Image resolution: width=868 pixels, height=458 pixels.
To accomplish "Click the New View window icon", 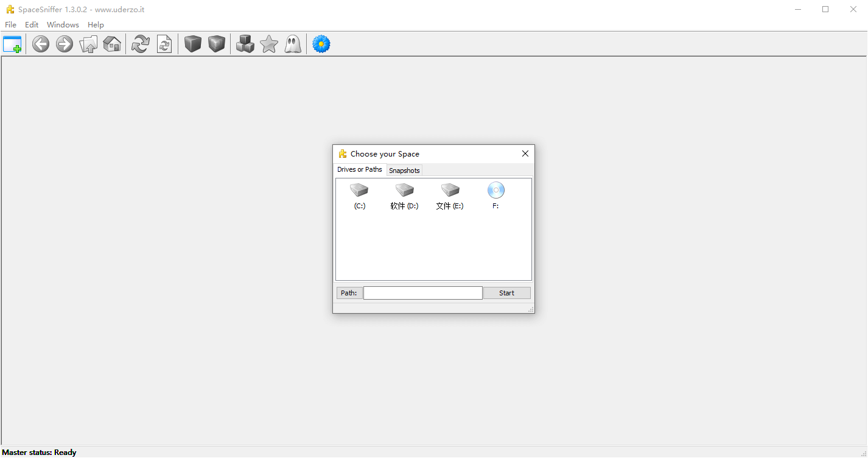I will click(x=12, y=44).
